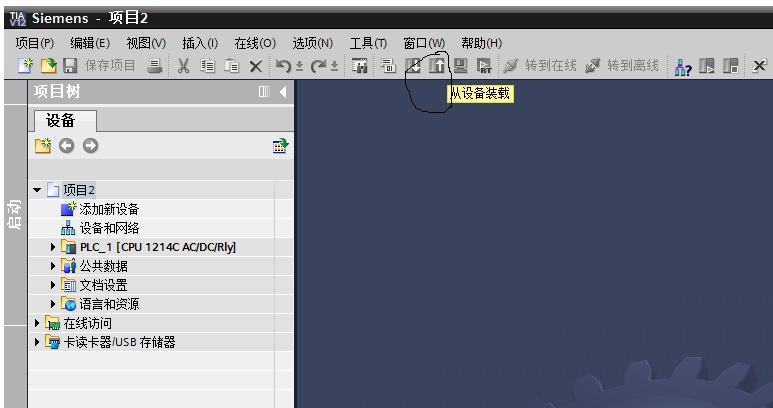Collapse the 项目树 panel with arrow
This screenshot has height=408, width=773.
(283, 92)
